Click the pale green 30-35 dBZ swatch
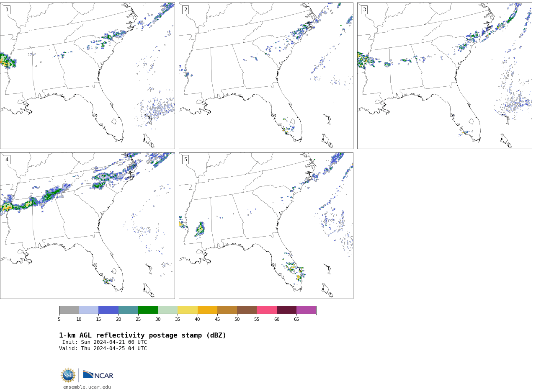 point(167,310)
